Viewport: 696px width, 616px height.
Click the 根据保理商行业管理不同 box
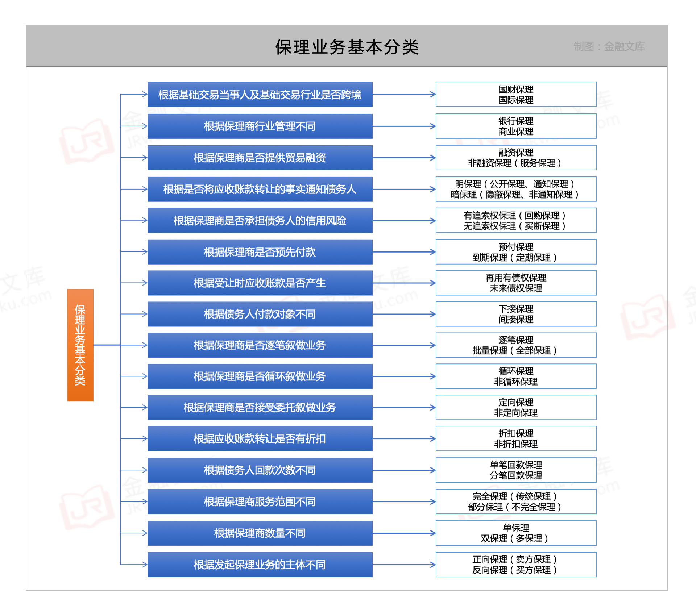click(x=260, y=126)
